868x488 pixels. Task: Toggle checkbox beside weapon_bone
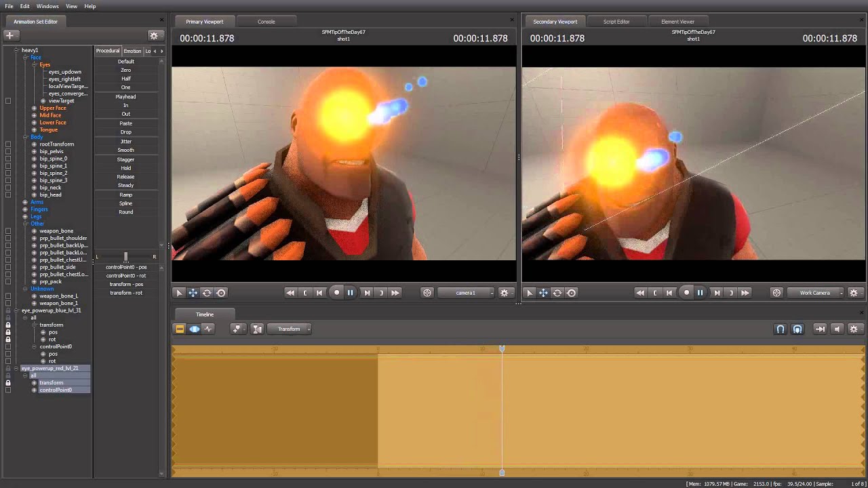8,231
